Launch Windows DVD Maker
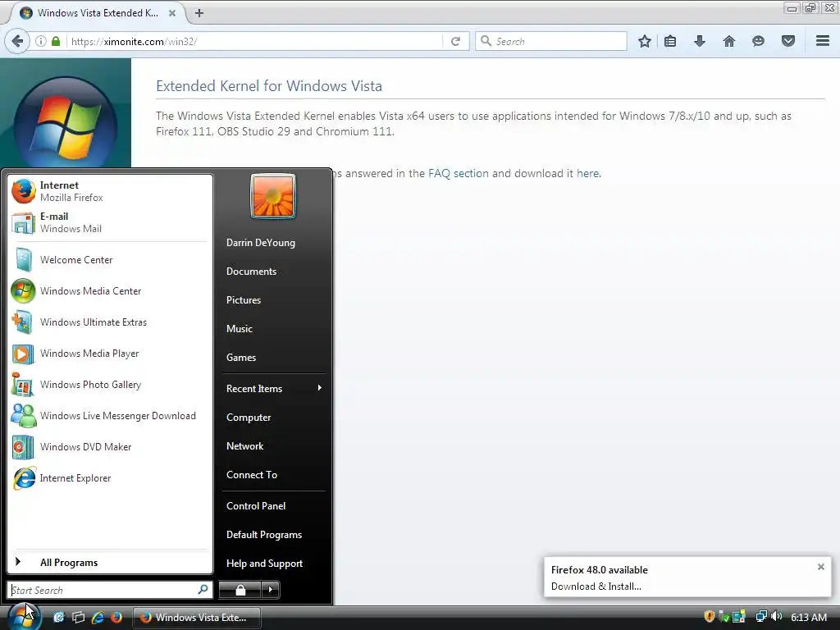 [x=110, y=447]
